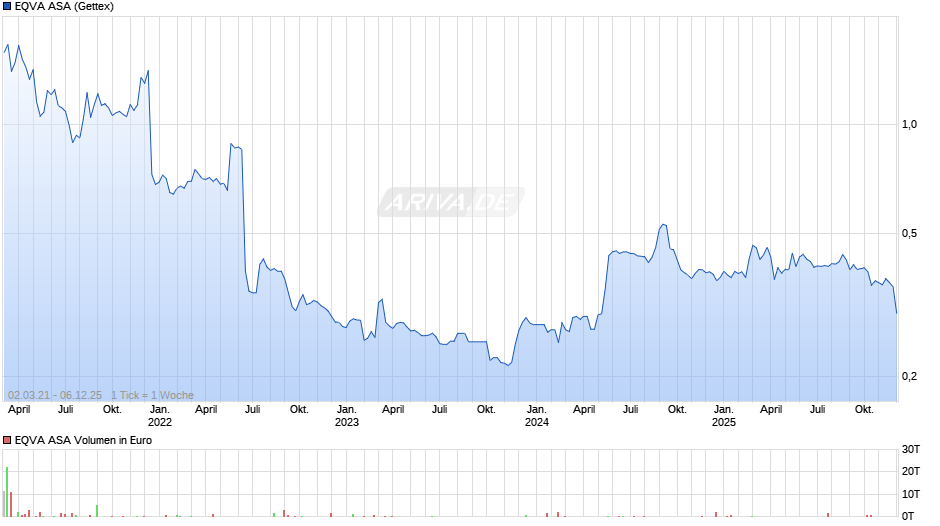
Task: Click the 'Jan. 2024' time axis label
Action: click(x=537, y=416)
